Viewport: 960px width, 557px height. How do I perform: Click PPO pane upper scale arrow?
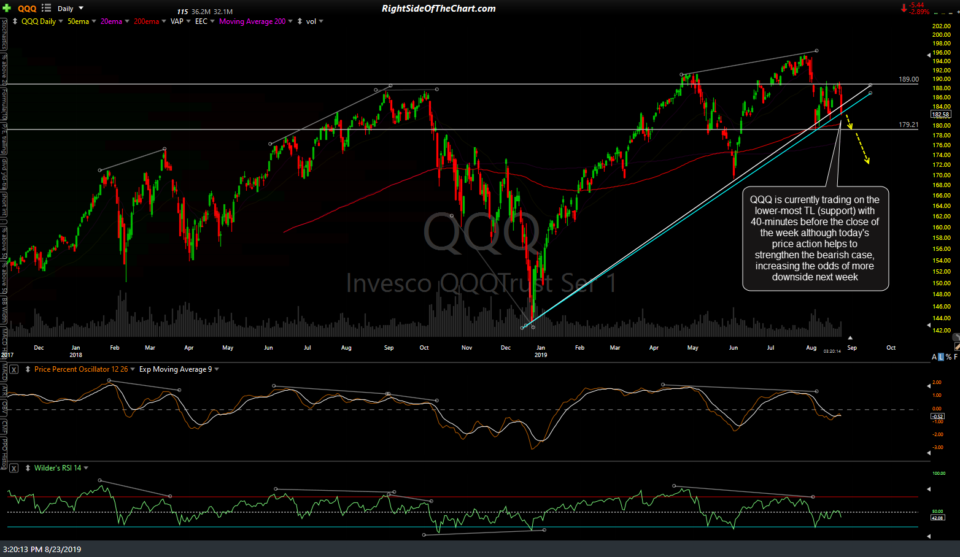click(929, 386)
